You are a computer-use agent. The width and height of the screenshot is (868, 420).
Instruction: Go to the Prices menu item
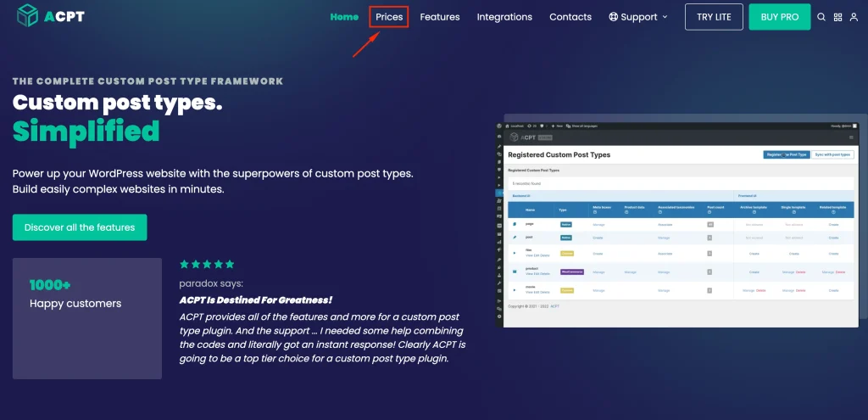point(389,17)
